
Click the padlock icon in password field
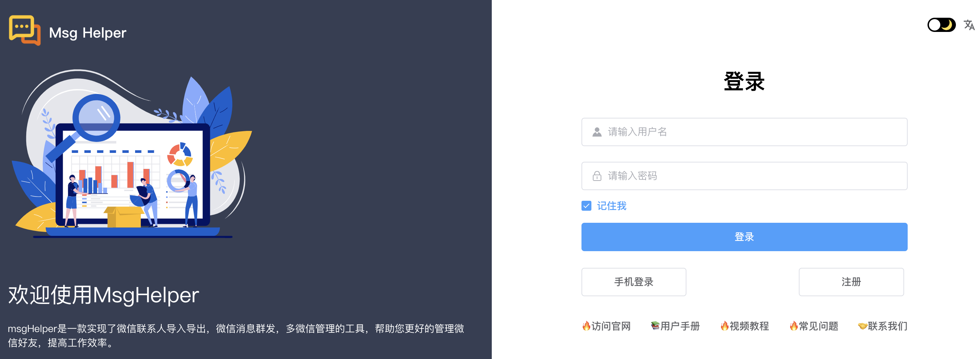[x=597, y=176]
